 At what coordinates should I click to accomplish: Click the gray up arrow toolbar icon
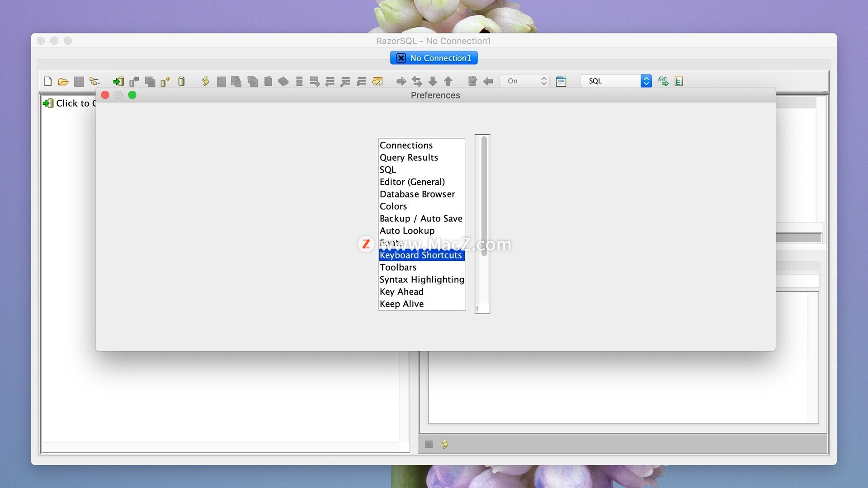[448, 81]
